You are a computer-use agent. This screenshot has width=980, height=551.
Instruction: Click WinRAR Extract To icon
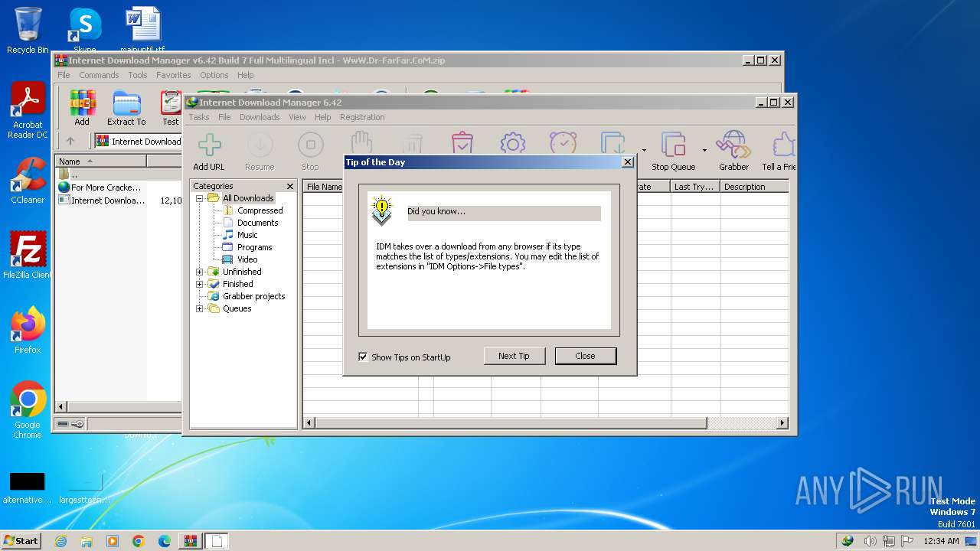coord(126,108)
